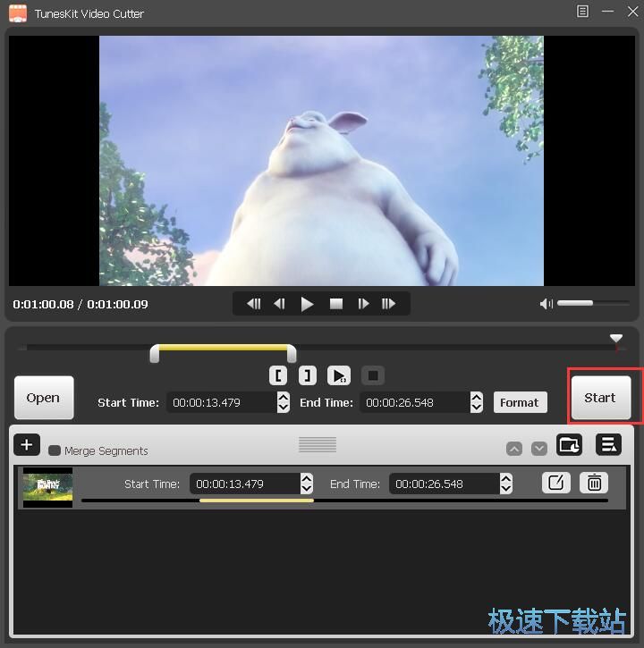Viewport: 644px width, 648px height.
Task: Stop segment preview
Action: pyautogui.click(x=373, y=375)
